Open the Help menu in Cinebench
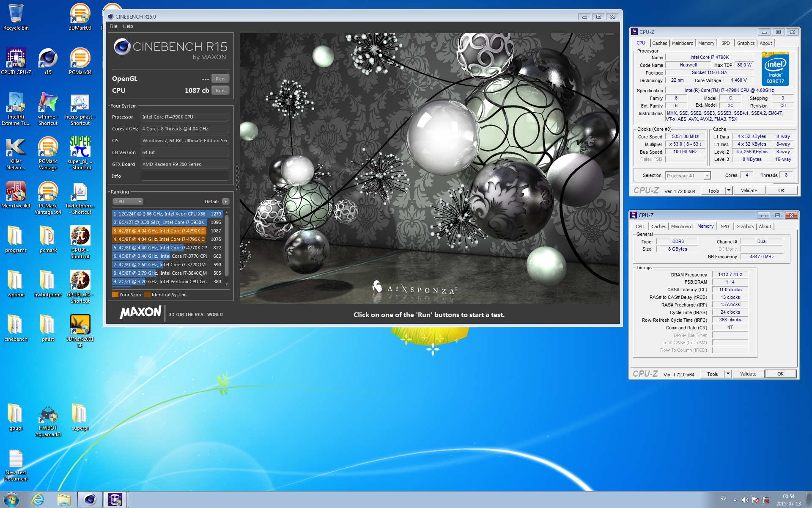The height and width of the screenshot is (508, 812). (x=128, y=26)
